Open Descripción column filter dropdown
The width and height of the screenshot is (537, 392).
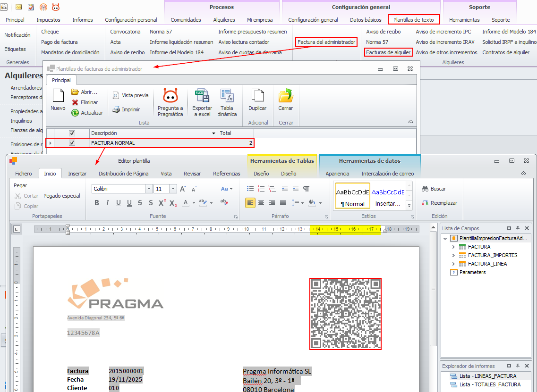(x=213, y=133)
